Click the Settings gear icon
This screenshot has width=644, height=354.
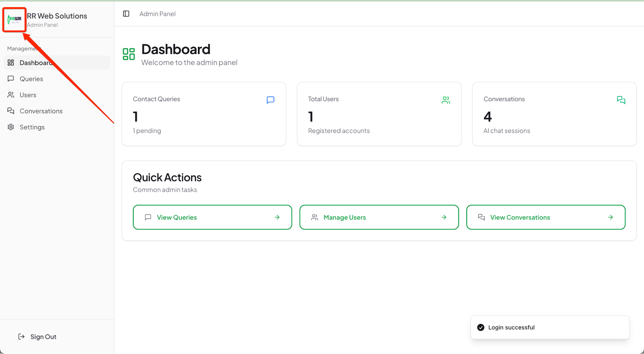11,127
